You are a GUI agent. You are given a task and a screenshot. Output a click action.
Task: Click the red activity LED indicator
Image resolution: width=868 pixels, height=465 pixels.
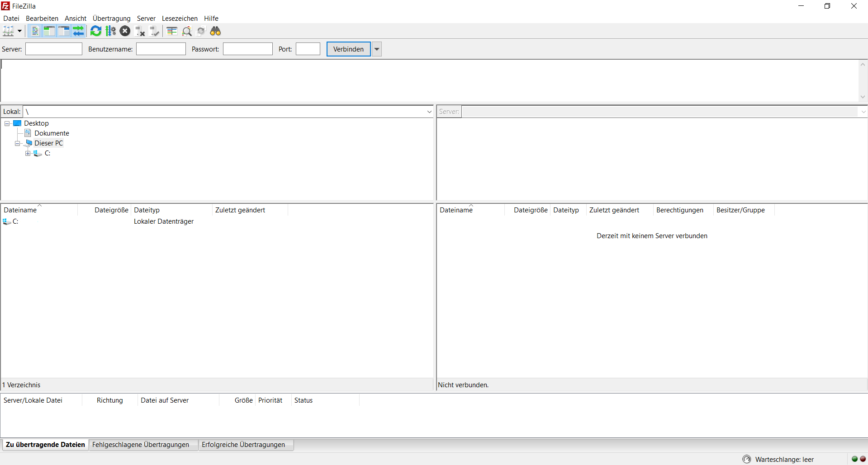(863, 459)
